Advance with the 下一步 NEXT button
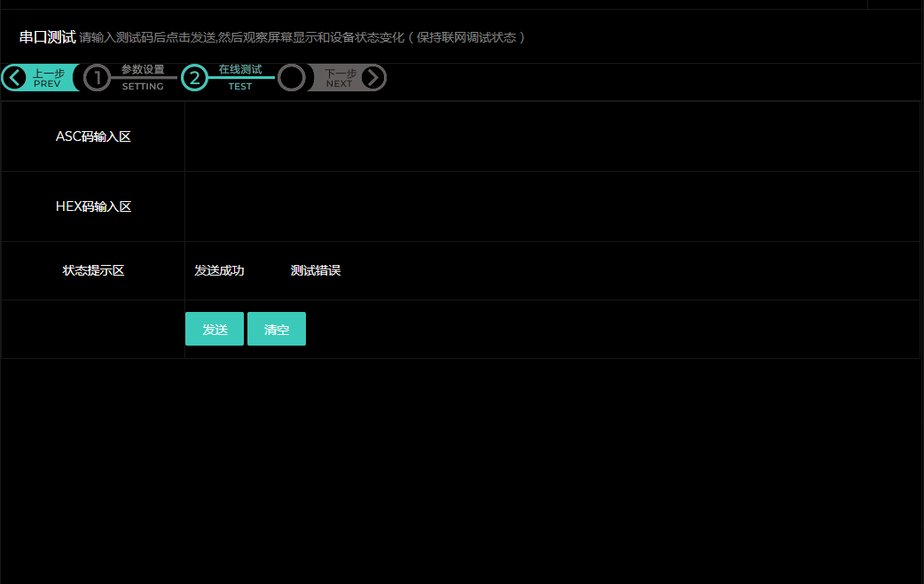This screenshot has height=584, width=924. [347, 78]
